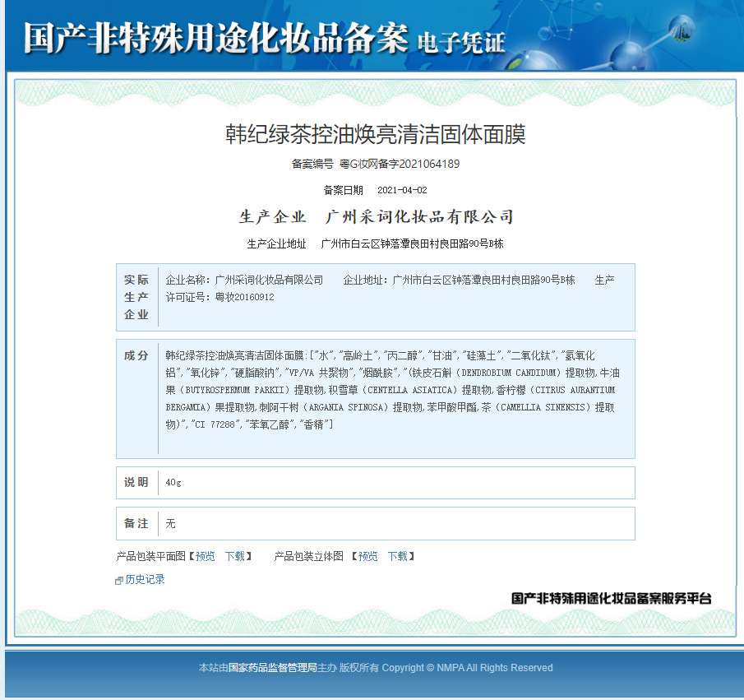Click the license number 粤妆20160912
Screen dimensions: 744x700
[244, 297]
